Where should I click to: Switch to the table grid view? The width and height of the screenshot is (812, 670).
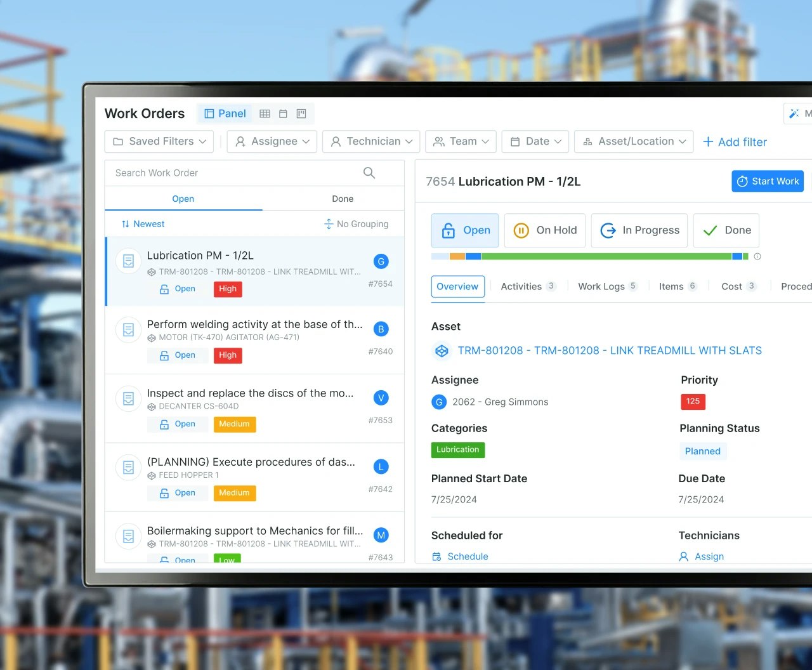coord(265,113)
